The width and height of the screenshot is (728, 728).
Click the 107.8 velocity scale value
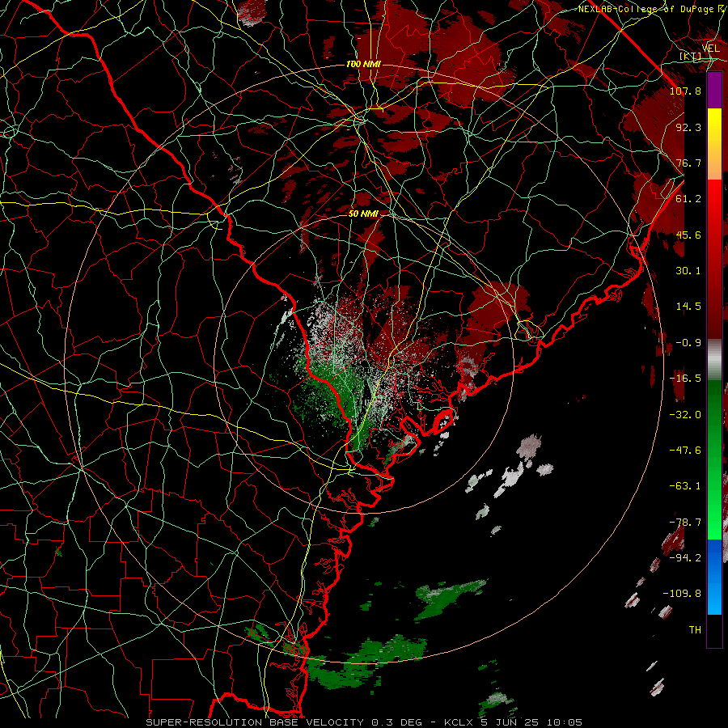coord(685,91)
